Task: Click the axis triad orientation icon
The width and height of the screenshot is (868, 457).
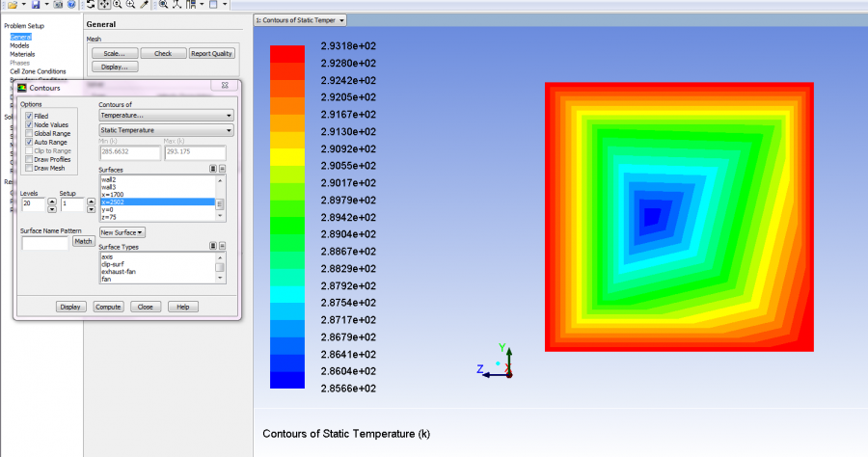Action: click(176, 5)
